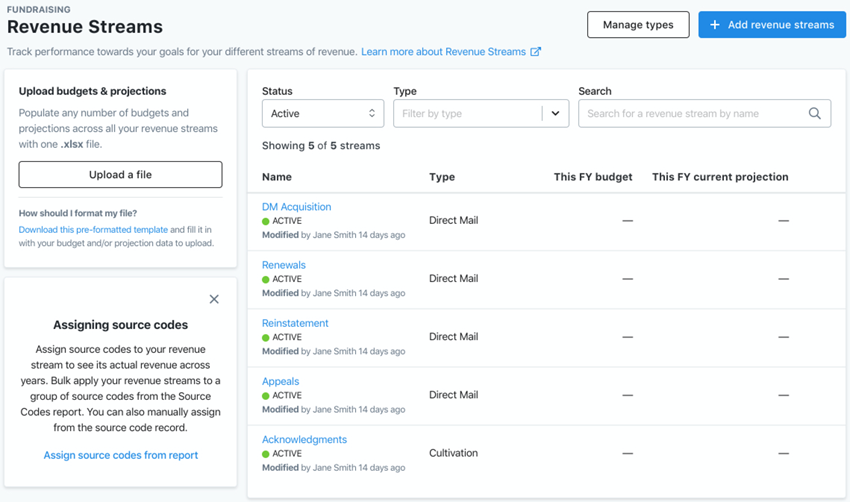Image resolution: width=850 pixels, height=502 pixels.
Task: Click into the Filter by type field
Action: point(469,113)
